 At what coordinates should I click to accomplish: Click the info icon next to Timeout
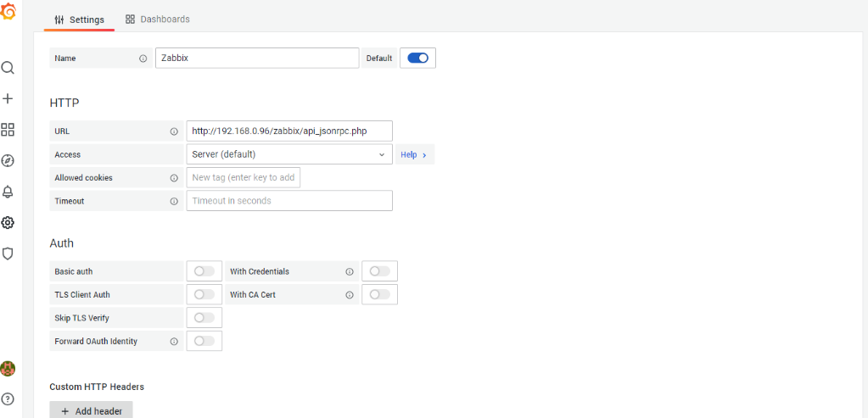[x=174, y=201]
